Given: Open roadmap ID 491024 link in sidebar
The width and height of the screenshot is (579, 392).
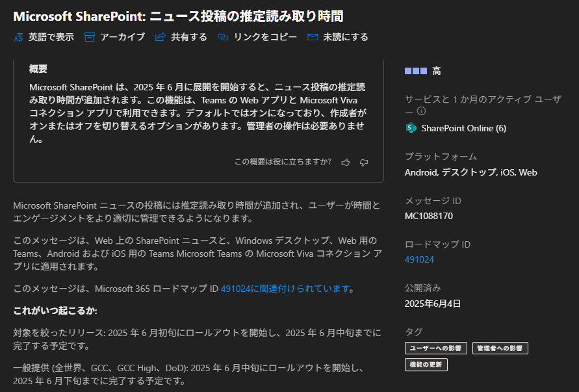Looking at the screenshot, I should [x=419, y=259].
